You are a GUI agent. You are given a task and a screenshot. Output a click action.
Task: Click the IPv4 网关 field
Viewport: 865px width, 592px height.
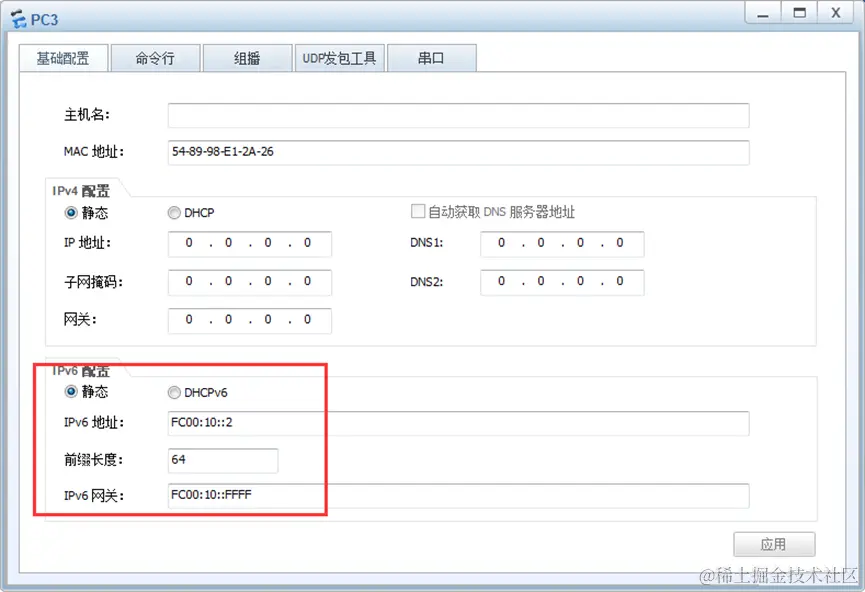[250, 321]
